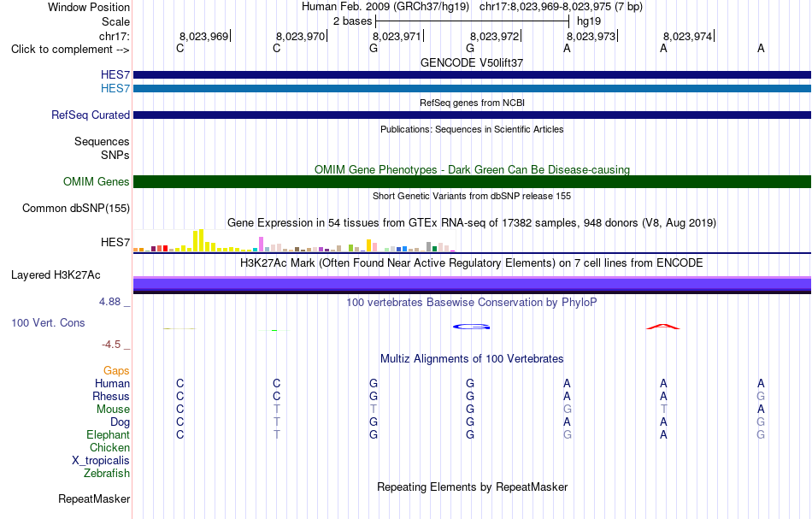
Task: Click the purple Layered H3K27Ac signal band
Action: [x=472, y=285]
